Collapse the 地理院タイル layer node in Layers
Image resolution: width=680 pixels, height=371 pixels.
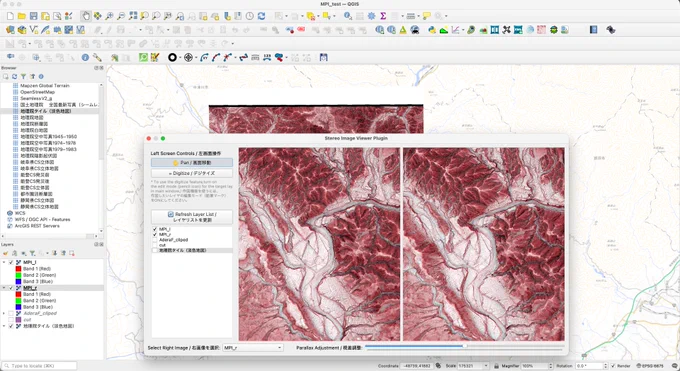[x=4, y=326]
